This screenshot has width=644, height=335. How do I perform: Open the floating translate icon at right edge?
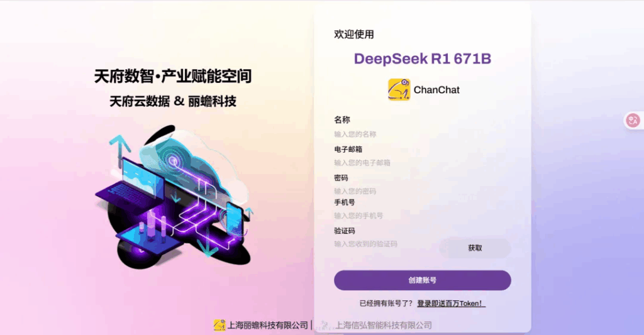pyautogui.click(x=633, y=121)
